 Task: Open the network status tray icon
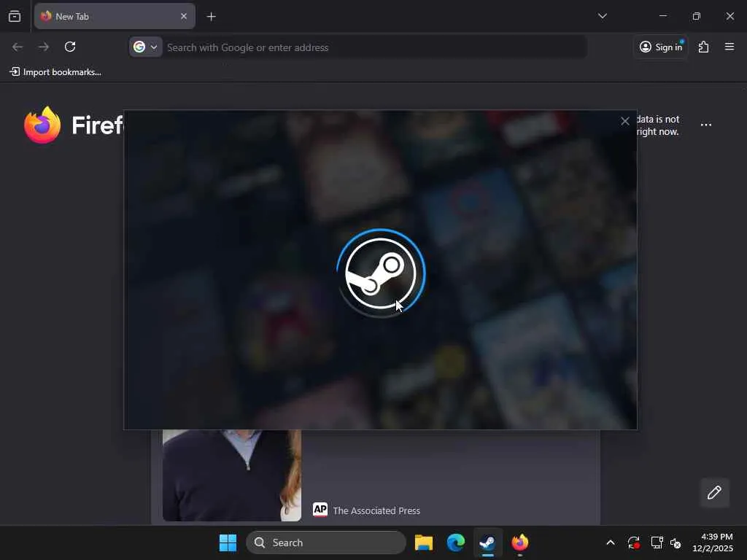657,542
